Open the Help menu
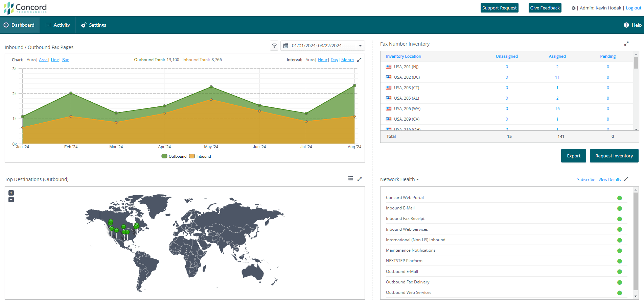 [x=632, y=25]
